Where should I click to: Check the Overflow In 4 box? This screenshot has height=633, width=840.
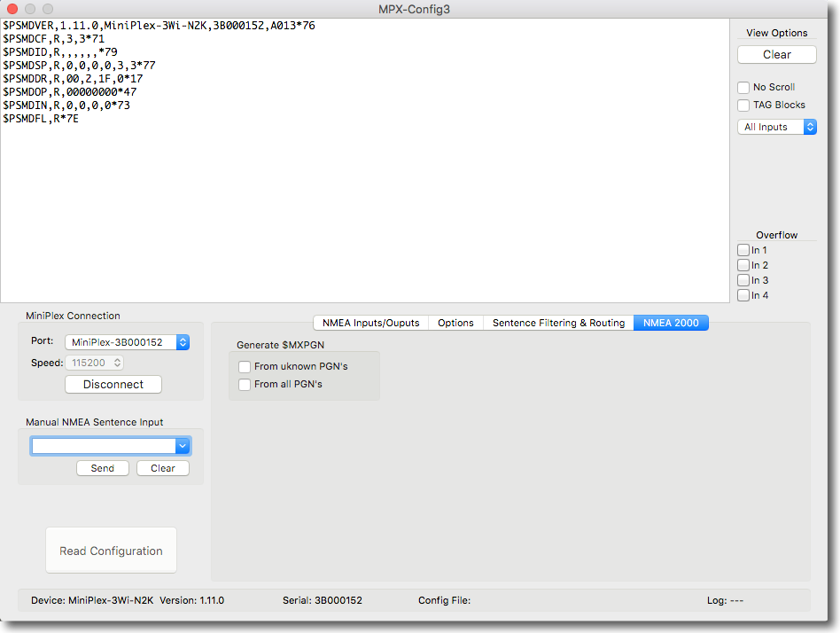[x=743, y=295]
